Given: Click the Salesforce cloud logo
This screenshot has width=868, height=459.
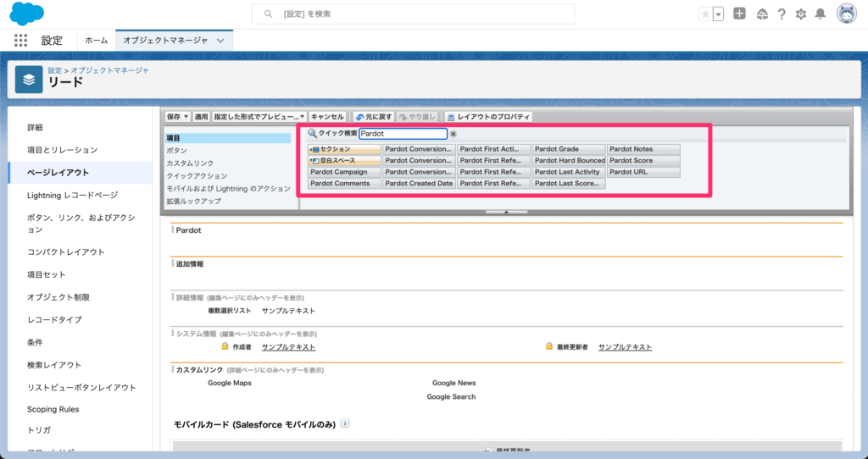Looking at the screenshot, I should [x=26, y=14].
